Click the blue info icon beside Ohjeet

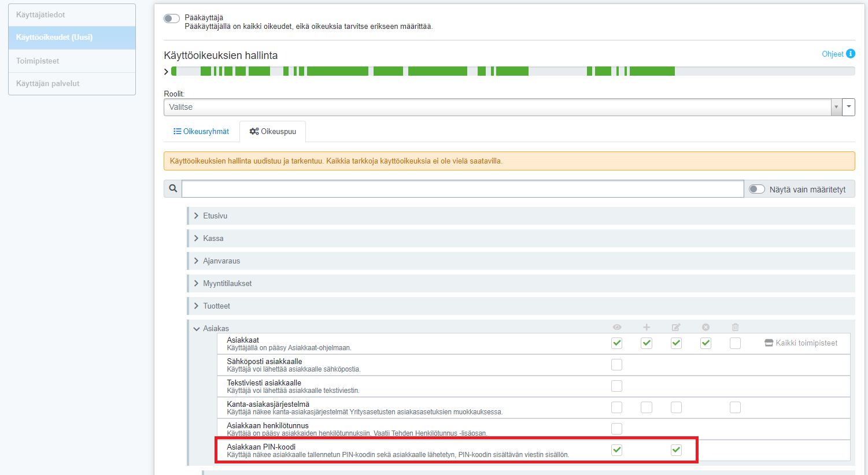pyautogui.click(x=851, y=54)
